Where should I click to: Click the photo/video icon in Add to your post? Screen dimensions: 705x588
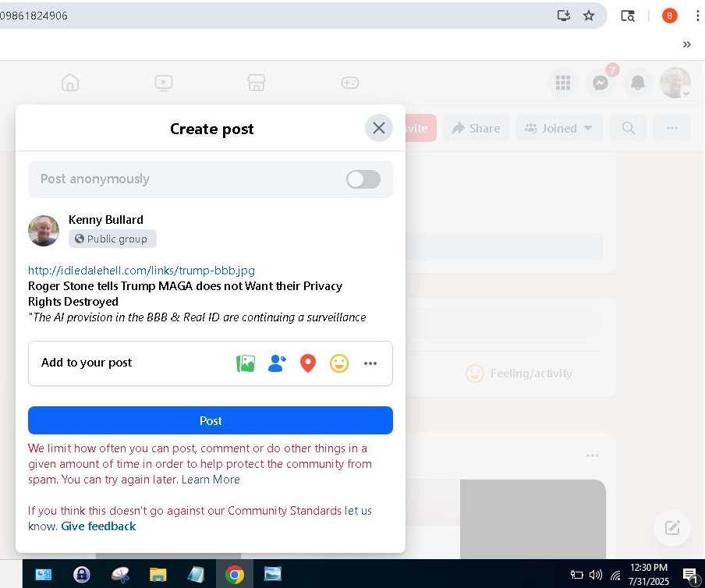[x=246, y=363]
